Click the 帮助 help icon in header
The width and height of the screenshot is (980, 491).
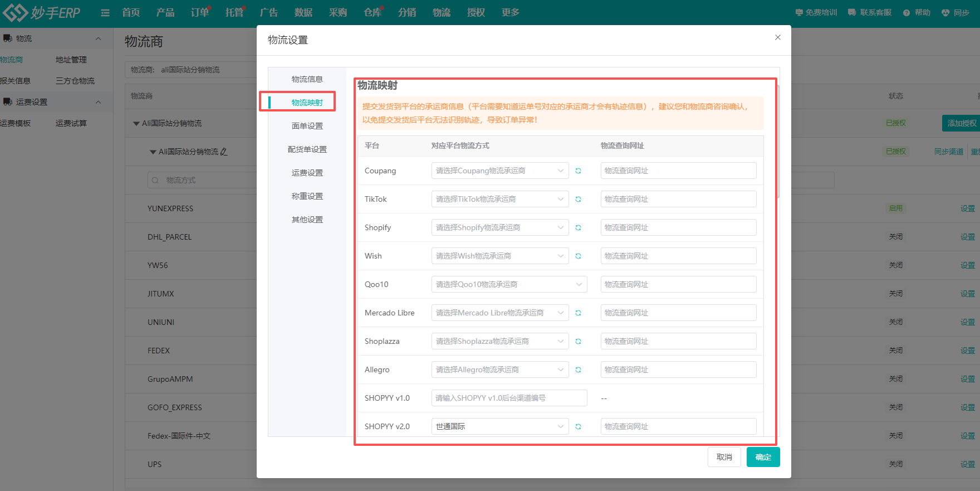906,13
